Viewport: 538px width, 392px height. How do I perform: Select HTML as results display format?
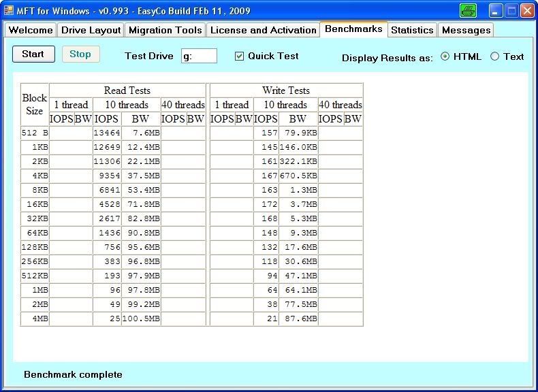tap(445, 56)
